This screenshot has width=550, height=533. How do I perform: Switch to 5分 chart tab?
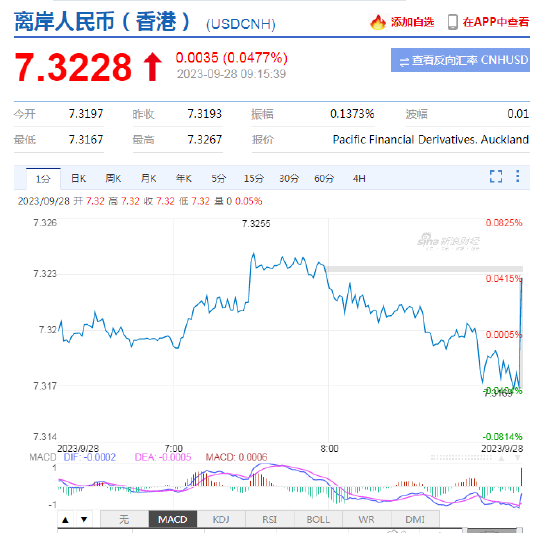tap(219, 178)
